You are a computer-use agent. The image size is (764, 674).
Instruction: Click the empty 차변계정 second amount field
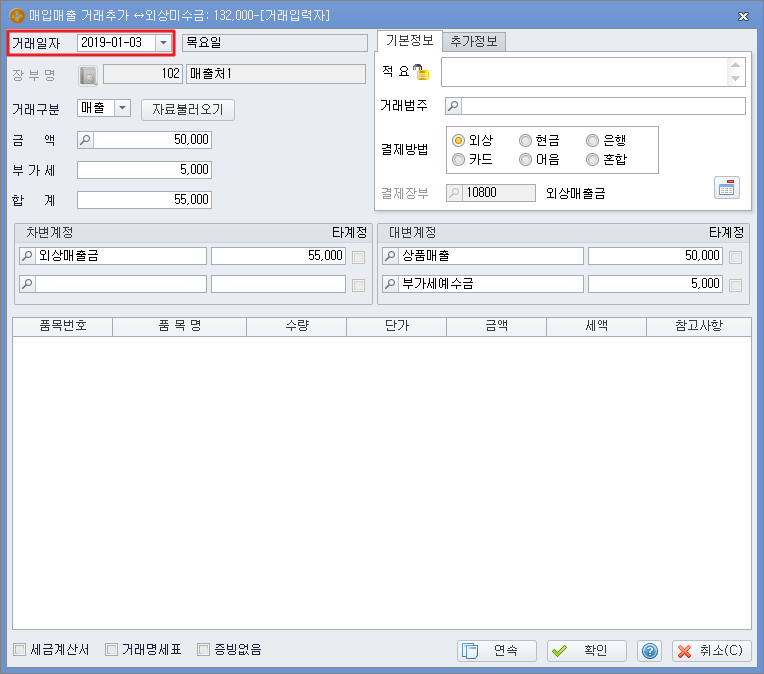tap(278, 284)
